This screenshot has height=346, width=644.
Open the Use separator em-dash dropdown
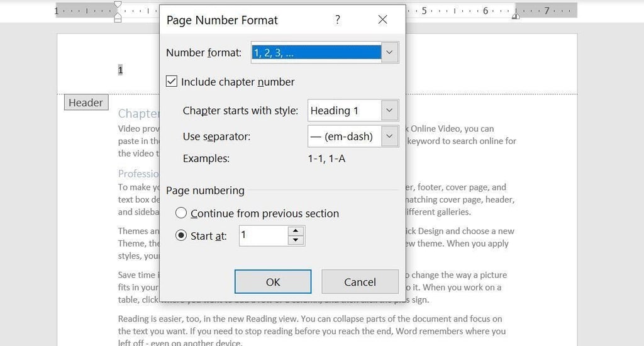(389, 136)
